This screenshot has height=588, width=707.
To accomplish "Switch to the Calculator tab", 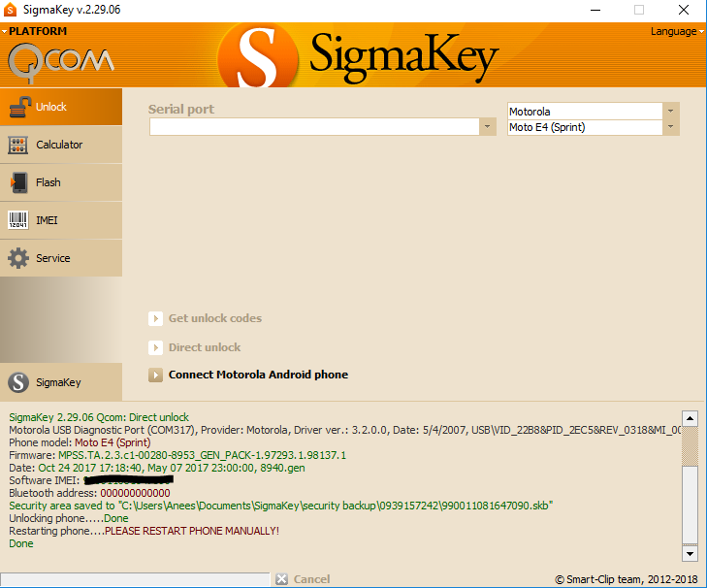I will pyautogui.click(x=61, y=145).
